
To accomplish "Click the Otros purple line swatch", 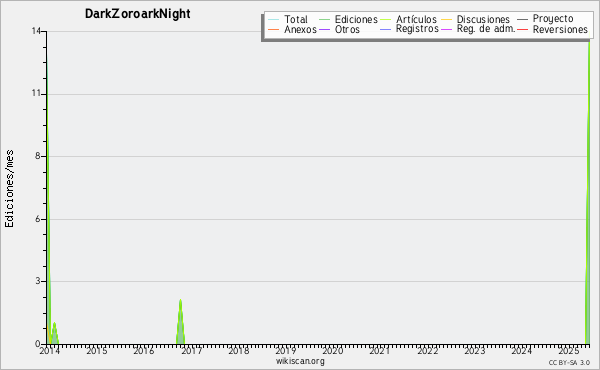I will [324, 29].
